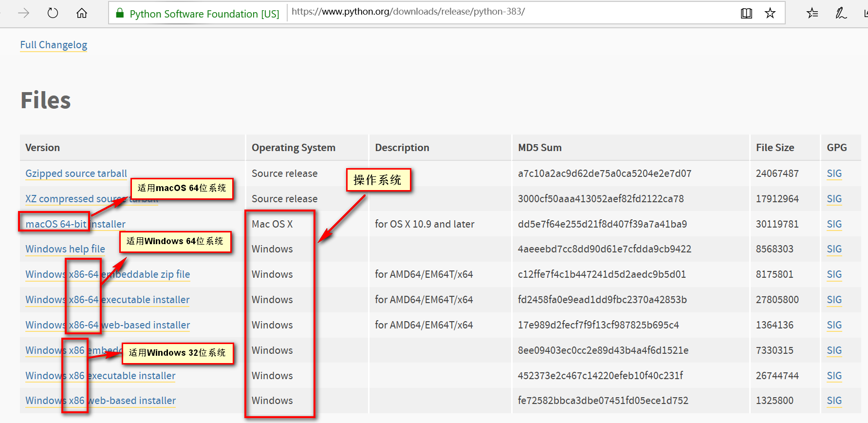Reload the page with refresh icon

coord(53,13)
